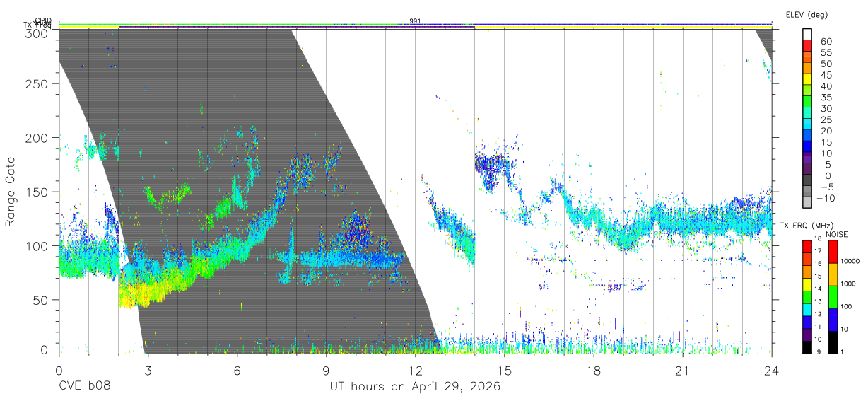
Task: Pick the black bottom segment of TX FRQ bar
Action: (807, 347)
